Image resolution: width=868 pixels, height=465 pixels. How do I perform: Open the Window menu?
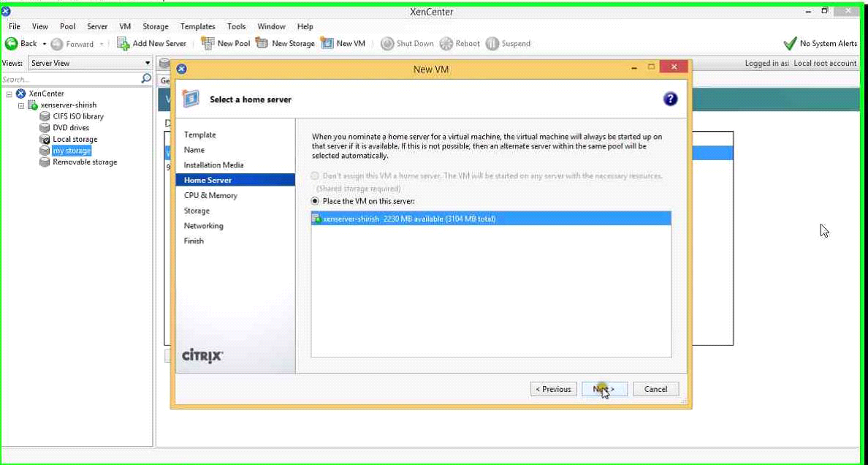click(271, 26)
